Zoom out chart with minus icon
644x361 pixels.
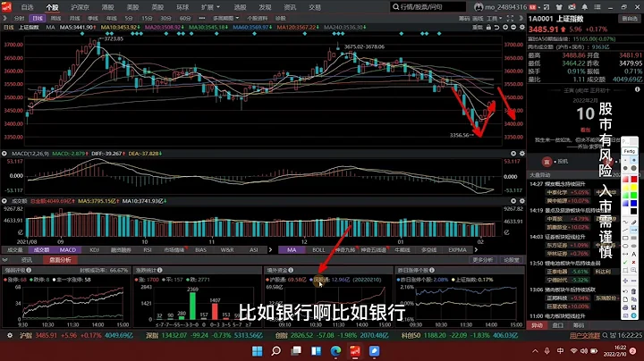[x=513, y=27]
